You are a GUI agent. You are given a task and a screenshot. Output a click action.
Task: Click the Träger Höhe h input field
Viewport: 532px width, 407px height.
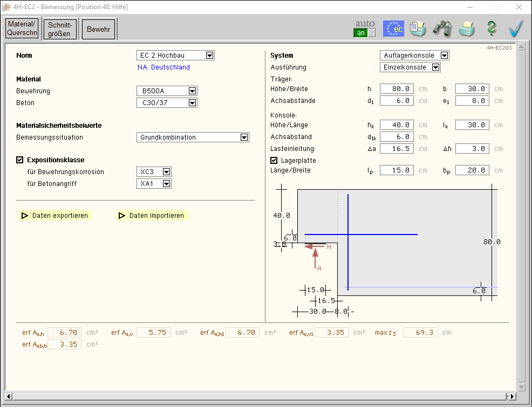pos(397,89)
